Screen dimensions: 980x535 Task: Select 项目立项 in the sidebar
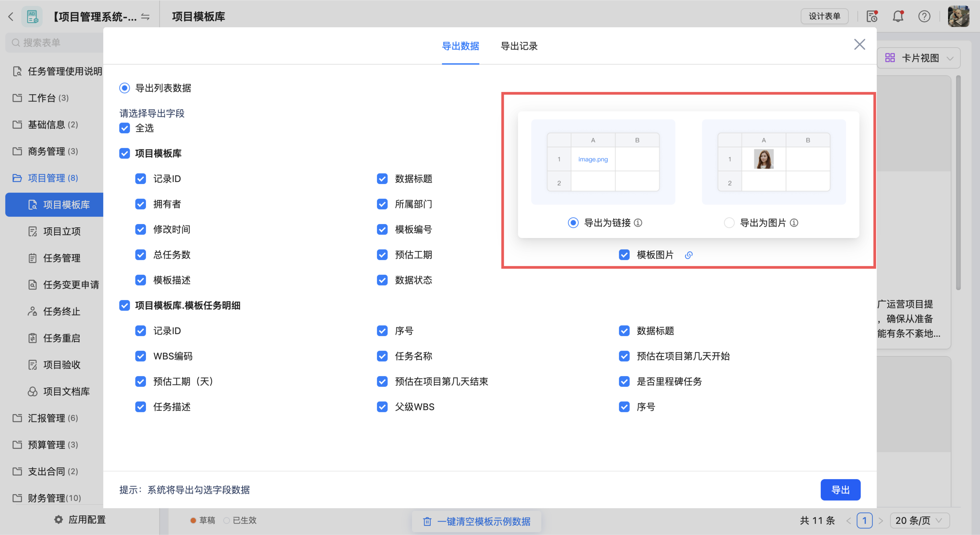coord(62,231)
